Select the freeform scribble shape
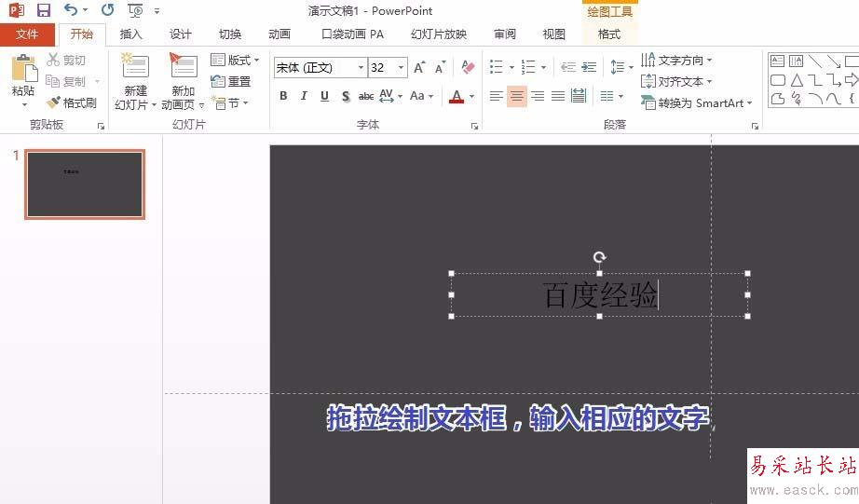The image size is (859, 504). click(797, 99)
